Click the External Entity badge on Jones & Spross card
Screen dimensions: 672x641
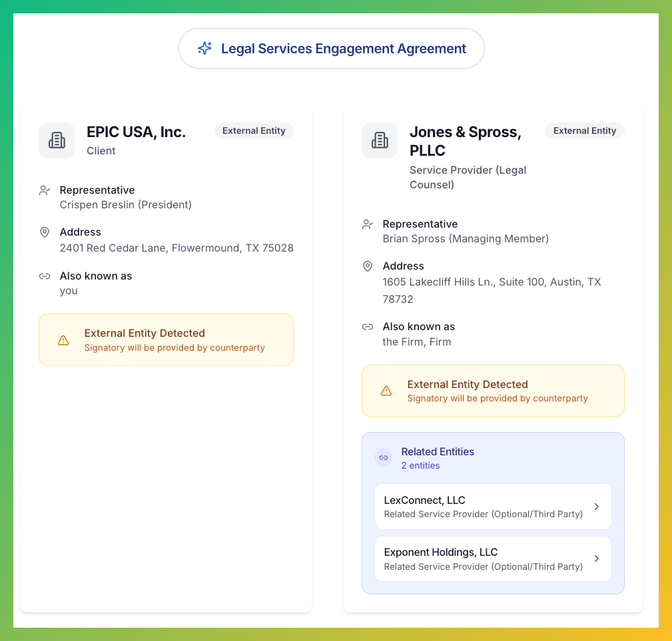584,131
